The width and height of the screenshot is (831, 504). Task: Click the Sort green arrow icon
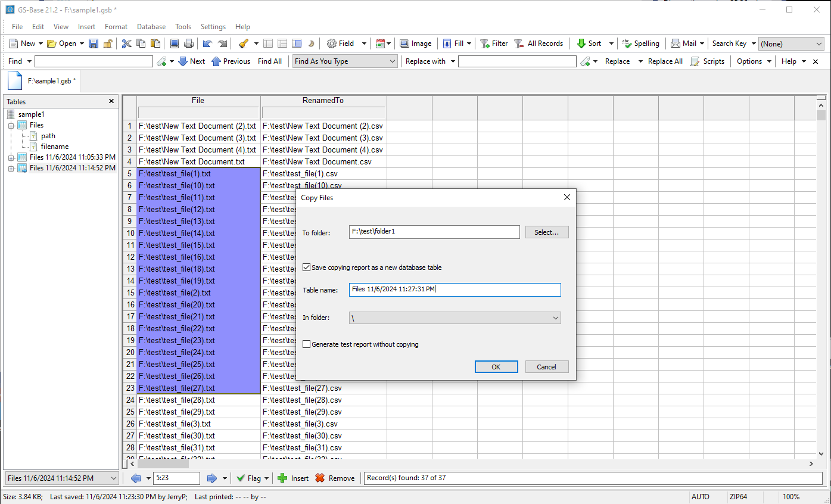point(581,43)
